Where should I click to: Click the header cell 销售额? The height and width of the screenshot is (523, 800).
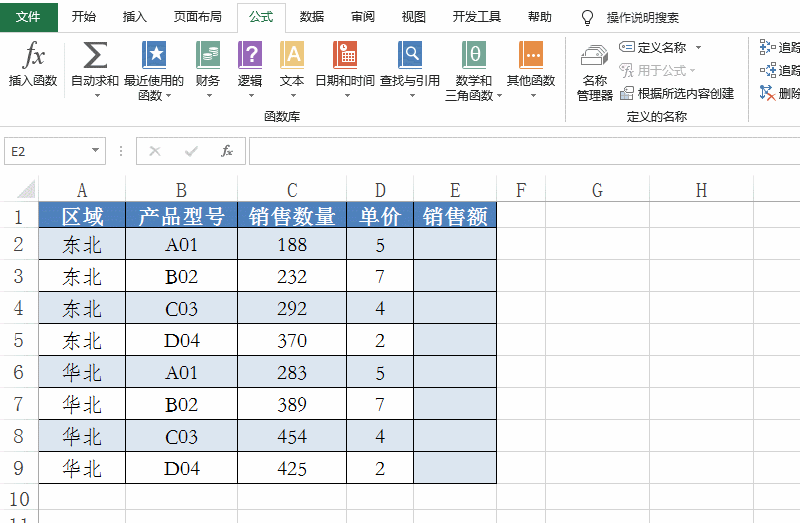[455, 215]
